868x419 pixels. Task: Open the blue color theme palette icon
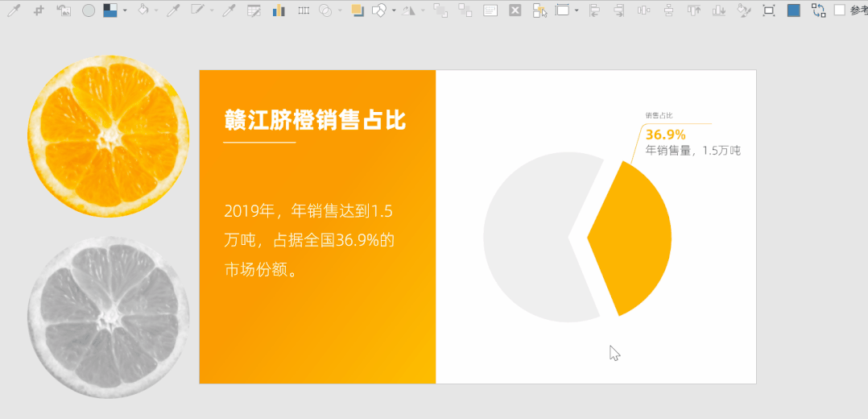pos(110,10)
